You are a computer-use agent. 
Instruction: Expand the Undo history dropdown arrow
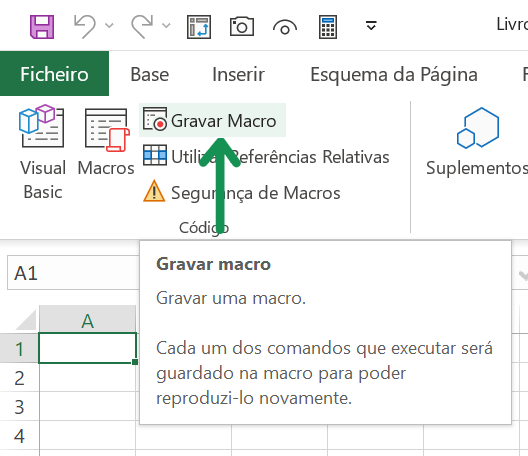(109, 26)
